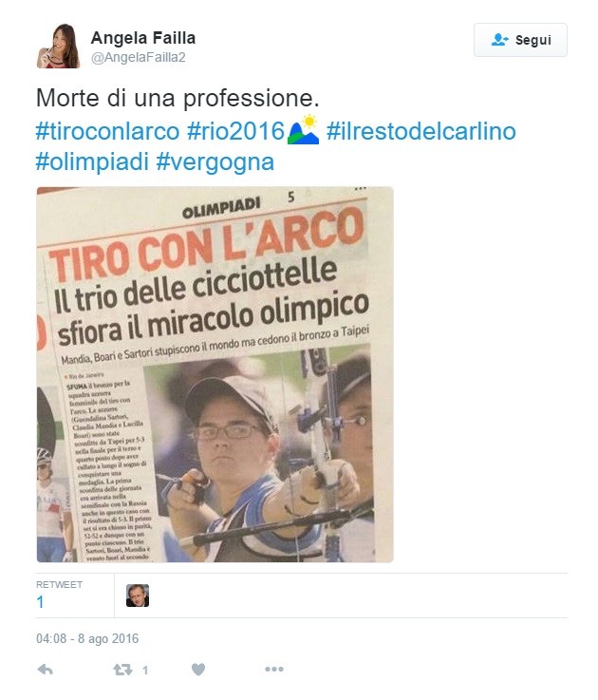Viewport: 598px width, 700px height.
Task: Open the #olimpiadi hashtag
Action: [92, 161]
